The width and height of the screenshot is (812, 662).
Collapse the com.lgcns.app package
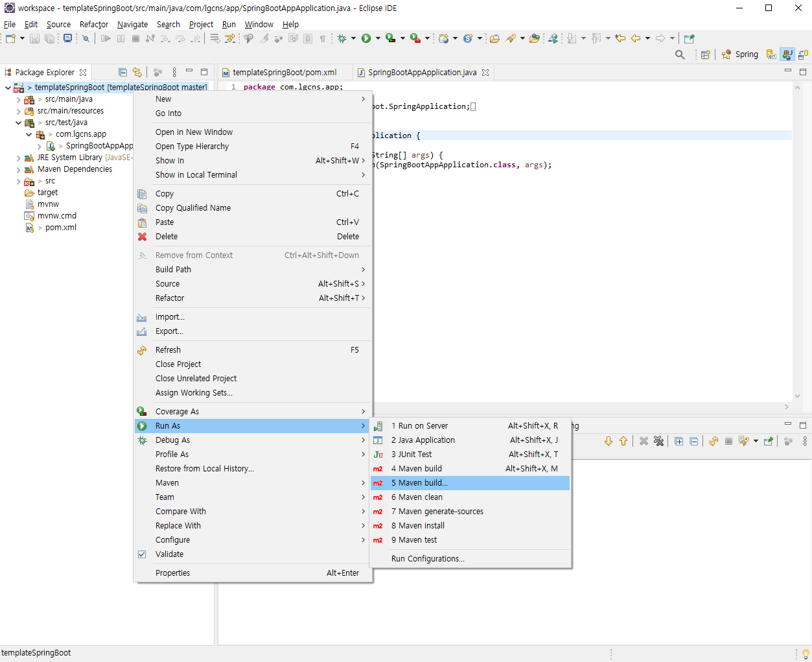coord(29,134)
